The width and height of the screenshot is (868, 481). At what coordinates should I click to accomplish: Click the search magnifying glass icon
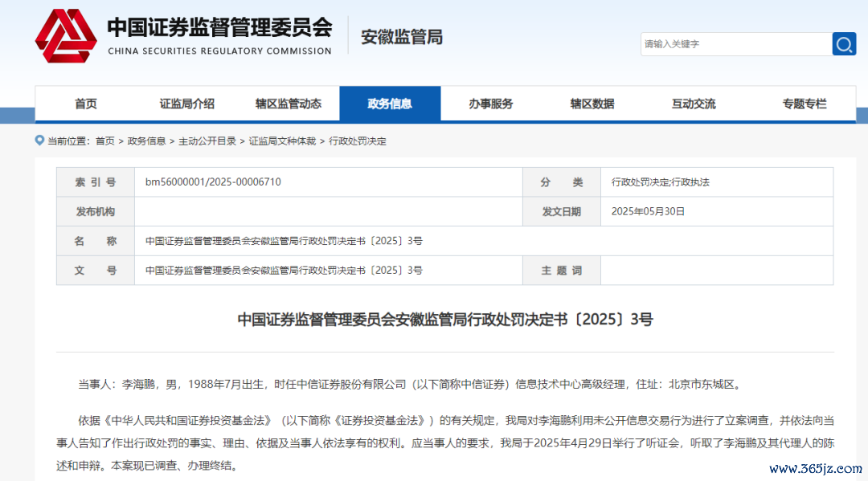844,44
